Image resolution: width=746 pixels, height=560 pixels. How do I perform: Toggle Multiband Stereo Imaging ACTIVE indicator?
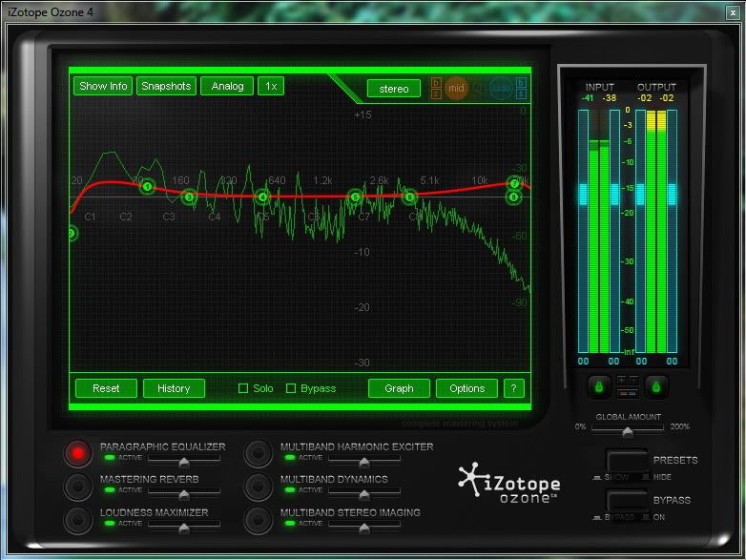pyautogui.click(x=290, y=524)
